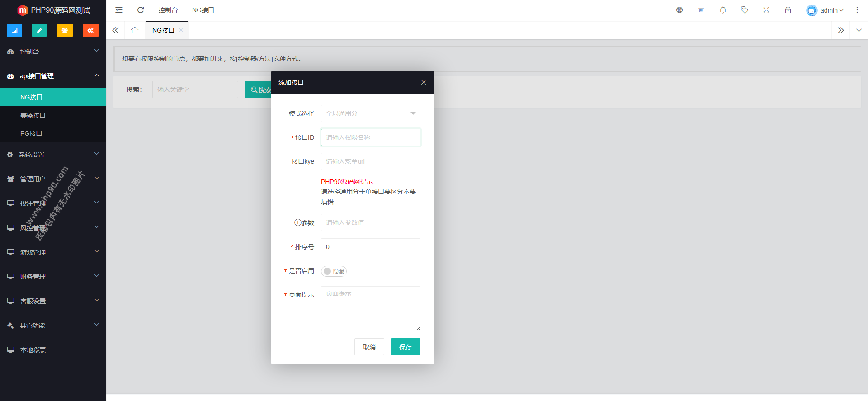The width and height of the screenshot is (868, 401).
Task: Select 美盛接口 in the sidebar
Action: (33, 115)
